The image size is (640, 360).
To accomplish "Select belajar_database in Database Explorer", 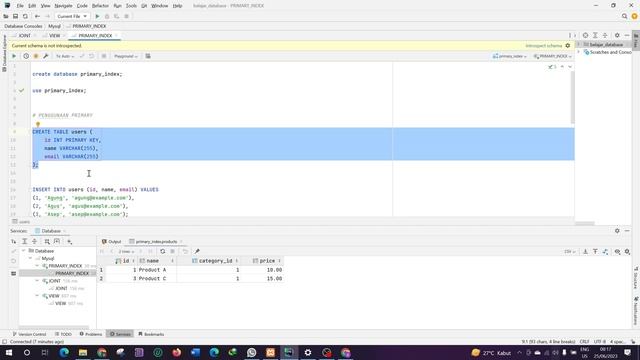I will [x=606, y=44].
